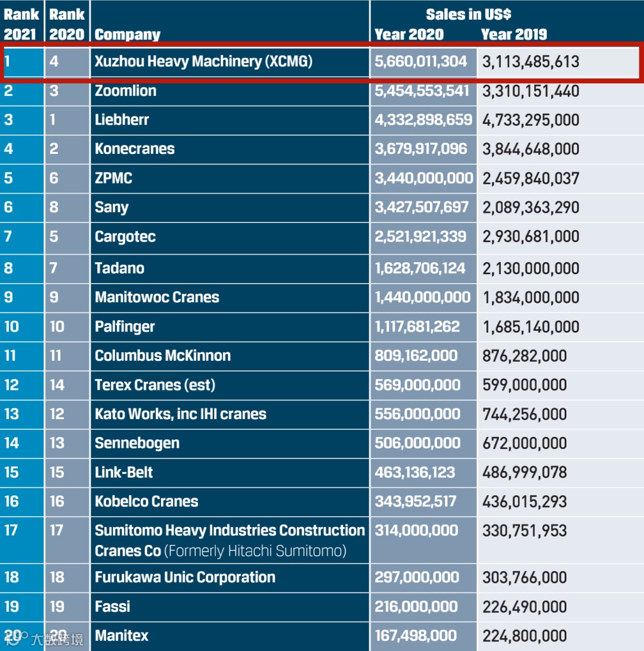The image size is (644, 651).
Task: Click XCMG 2020 sales value 5,660,011,304
Action: click(420, 61)
